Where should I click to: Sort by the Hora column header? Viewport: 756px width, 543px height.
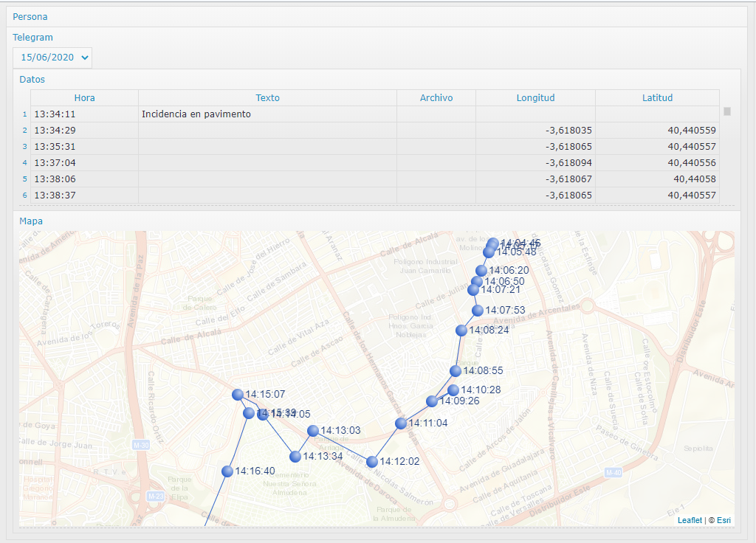[84, 98]
